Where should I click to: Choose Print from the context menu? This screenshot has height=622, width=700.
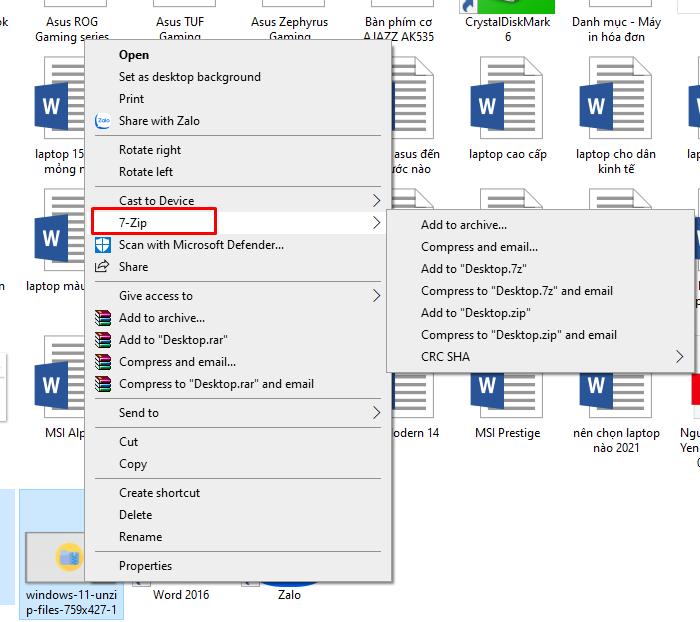click(x=238, y=99)
